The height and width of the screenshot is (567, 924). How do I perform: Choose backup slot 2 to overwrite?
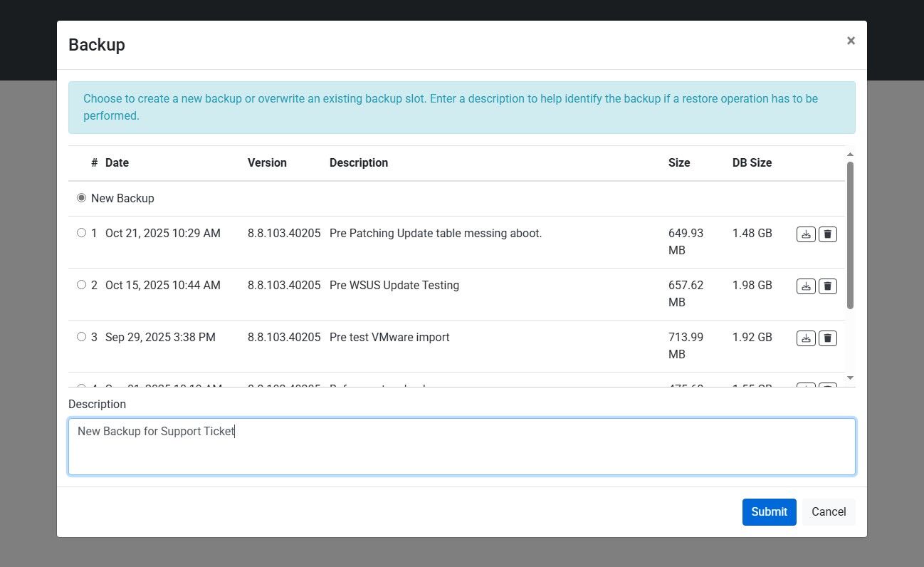pos(81,285)
